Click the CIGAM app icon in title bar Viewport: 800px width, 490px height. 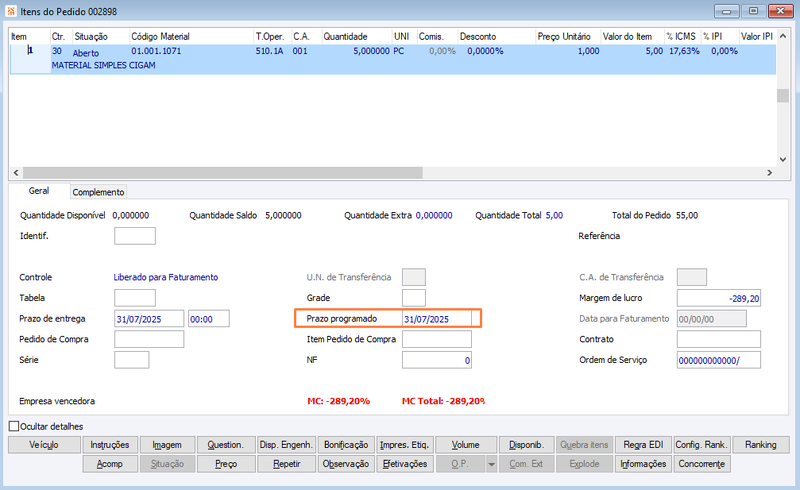pos(11,11)
